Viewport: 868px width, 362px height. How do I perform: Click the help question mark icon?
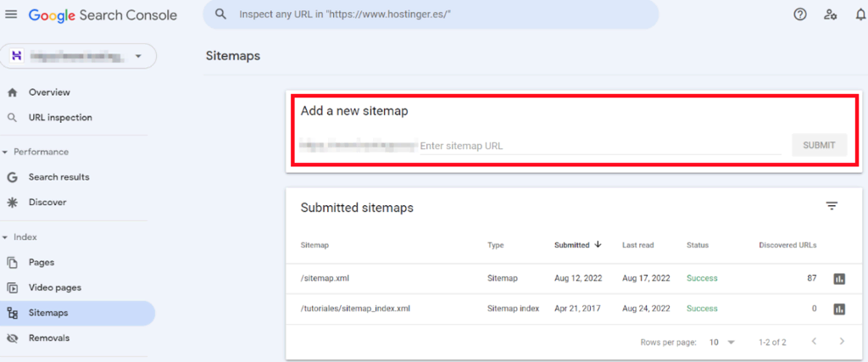pyautogui.click(x=799, y=14)
